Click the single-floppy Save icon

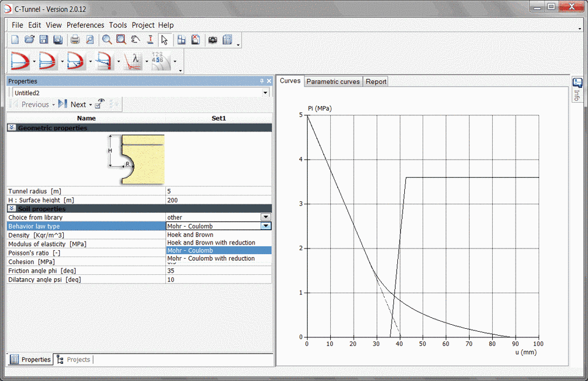[x=44, y=40]
